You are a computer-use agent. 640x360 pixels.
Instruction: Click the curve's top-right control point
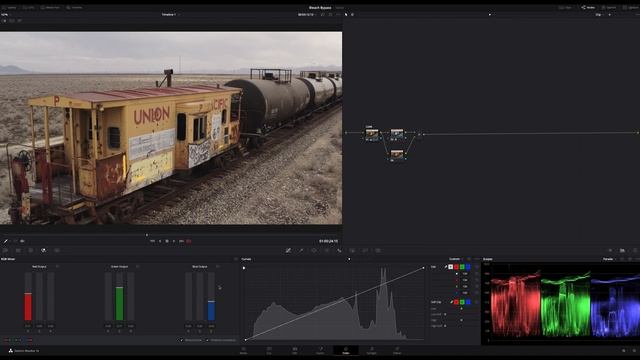(x=423, y=268)
